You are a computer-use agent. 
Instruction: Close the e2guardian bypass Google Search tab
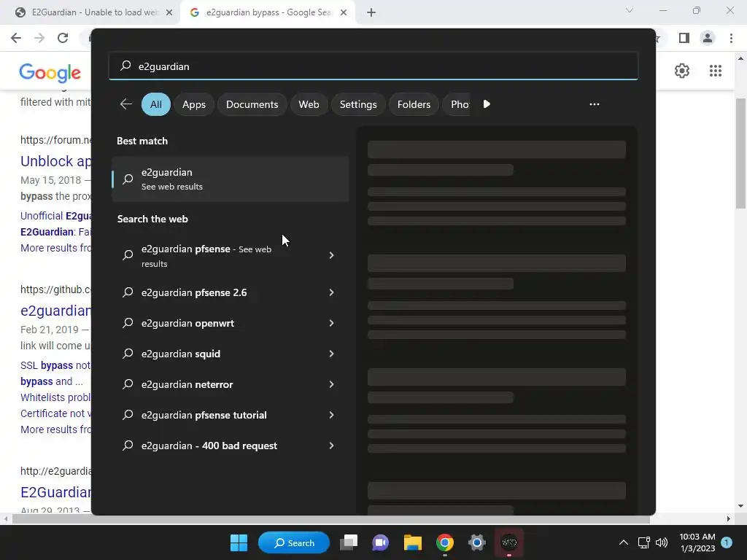[x=344, y=12]
